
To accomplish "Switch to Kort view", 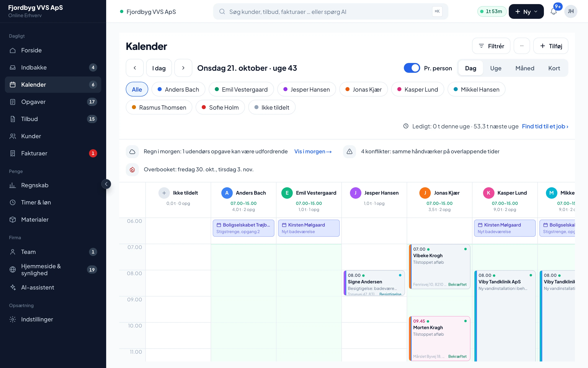I will tap(554, 68).
